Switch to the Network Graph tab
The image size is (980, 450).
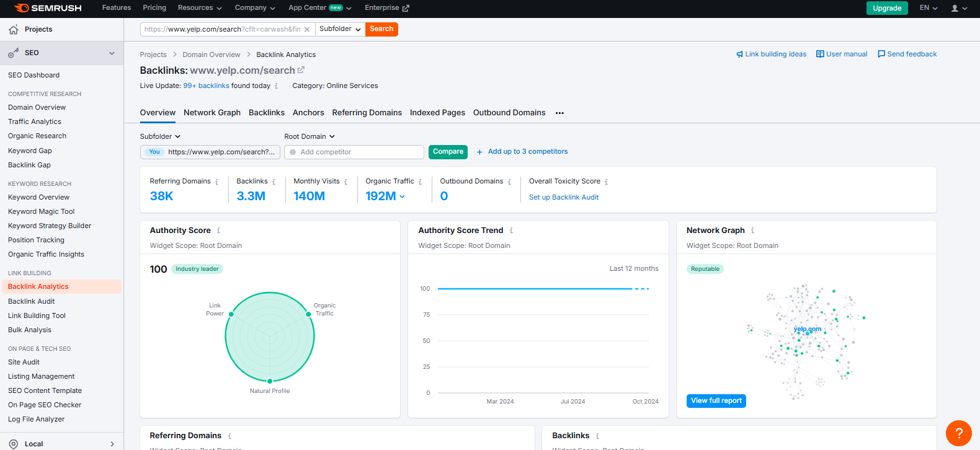(x=212, y=113)
